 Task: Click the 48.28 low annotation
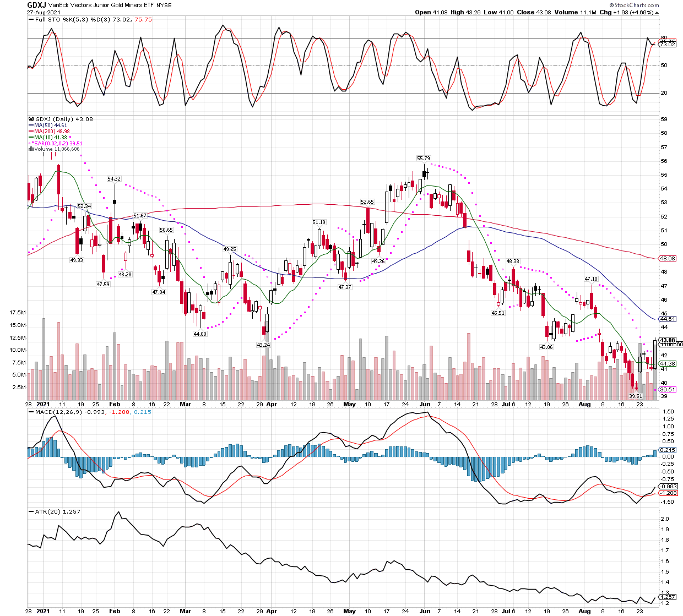pos(125,274)
